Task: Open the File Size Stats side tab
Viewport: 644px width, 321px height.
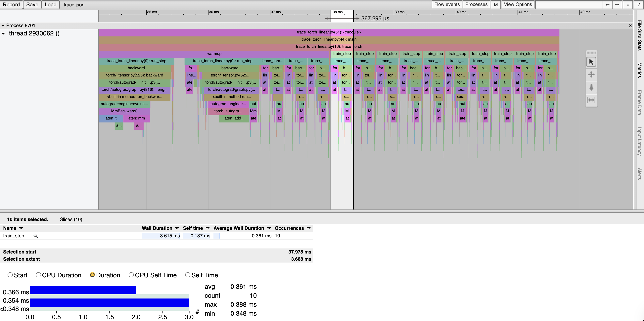Action: click(639, 35)
